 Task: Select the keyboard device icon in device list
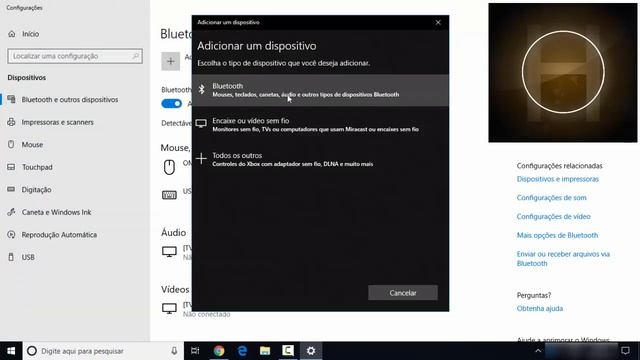(169, 195)
